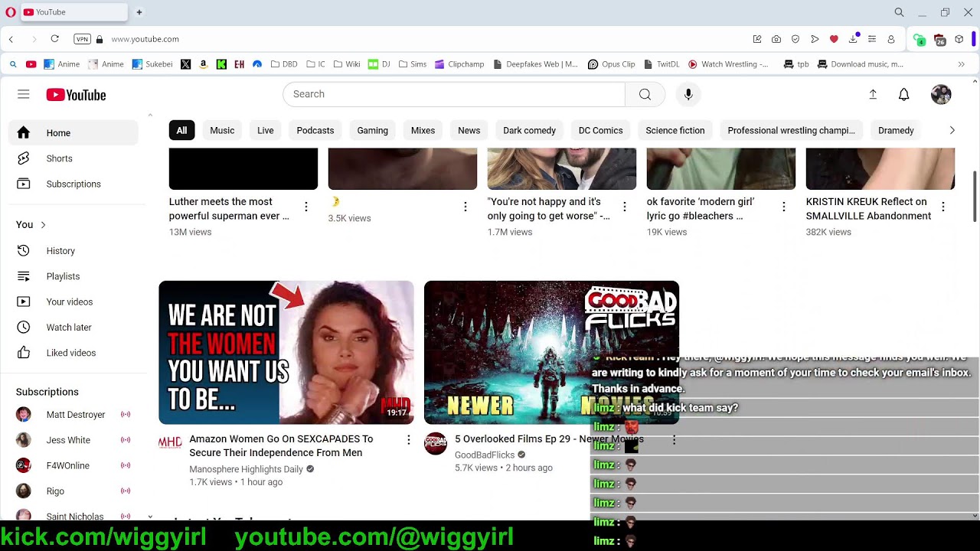Reload the page with refresh icon
This screenshot has width=980, height=551.
coord(54,39)
